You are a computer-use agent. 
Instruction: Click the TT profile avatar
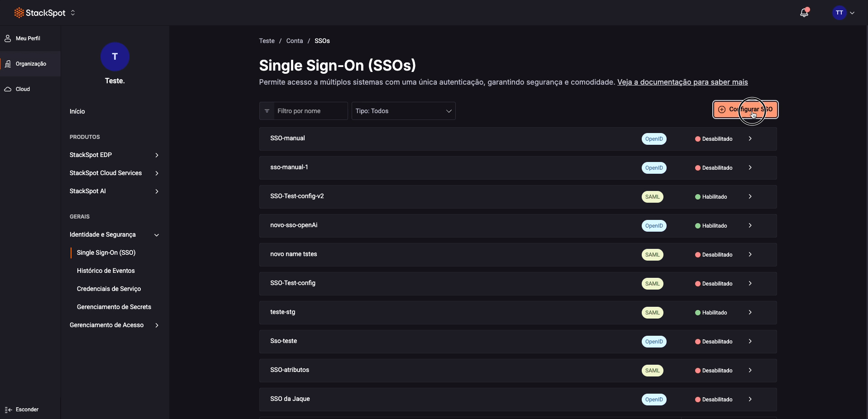click(x=839, y=13)
